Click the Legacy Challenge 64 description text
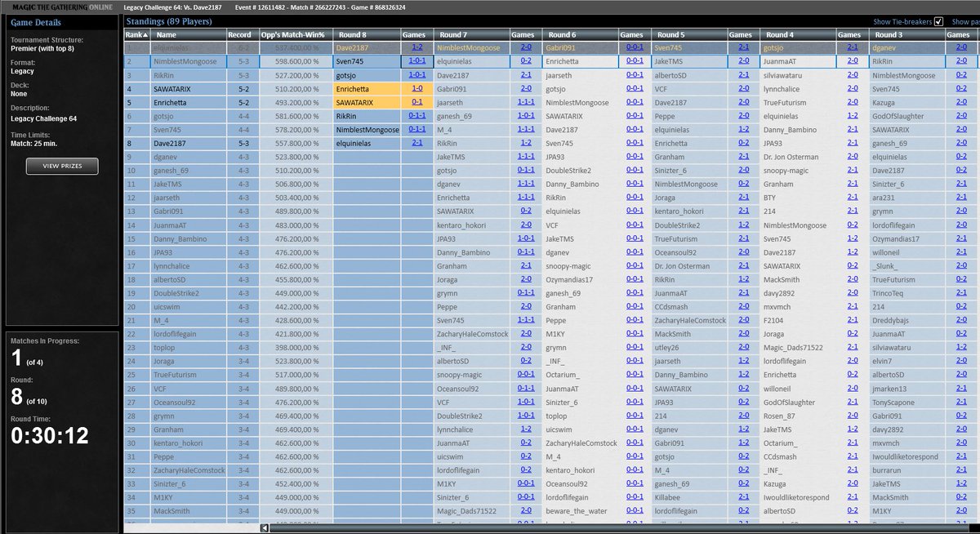 point(44,118)
